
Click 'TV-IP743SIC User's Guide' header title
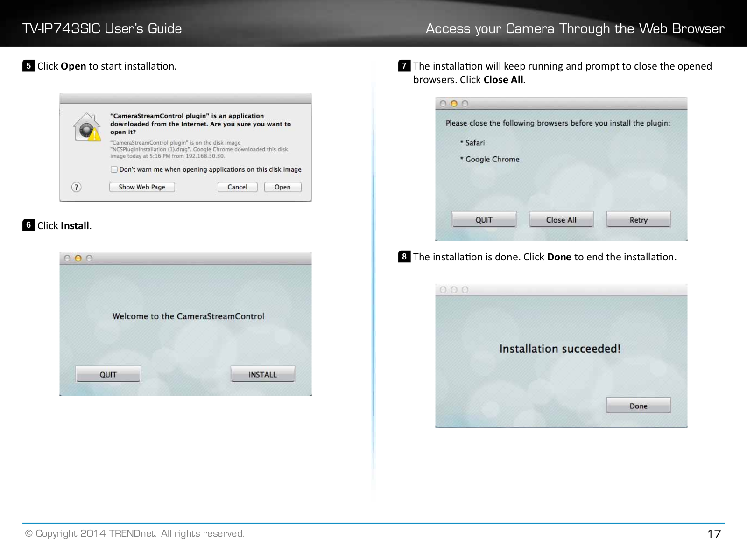coord(102,28)
